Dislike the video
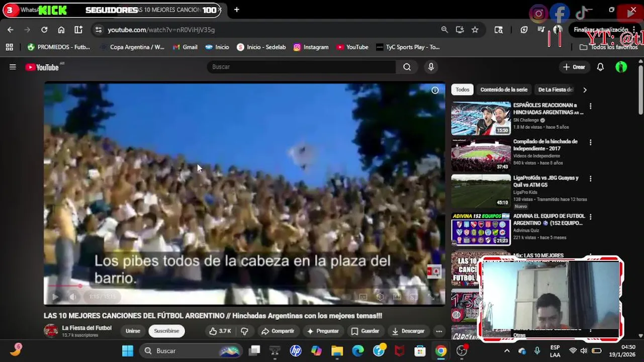Image resolution: width=644 pixels, height=362 pixels. (x=244, y=331)
